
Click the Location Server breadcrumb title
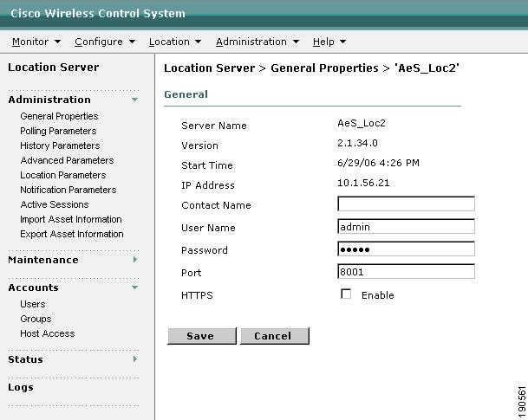(210, 68)
